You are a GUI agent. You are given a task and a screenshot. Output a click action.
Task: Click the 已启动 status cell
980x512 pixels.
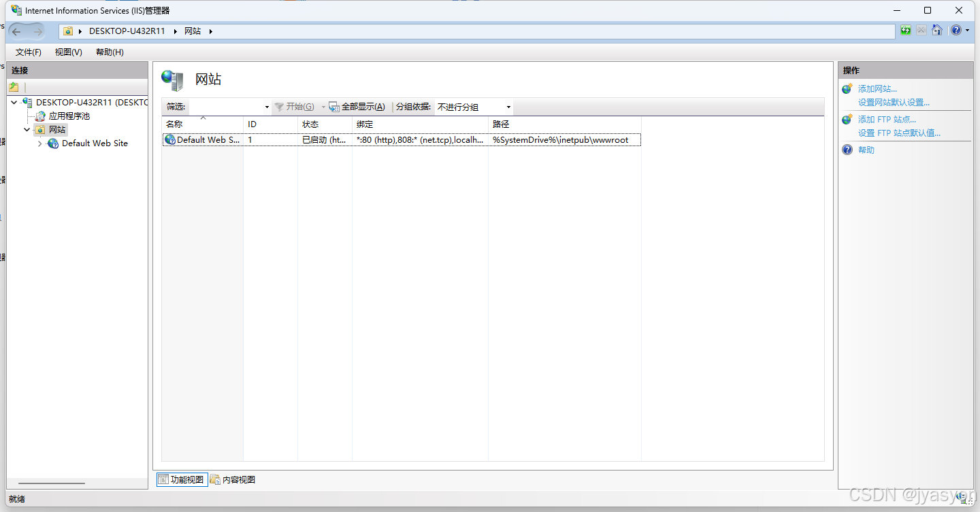click(x=325, y=140)
